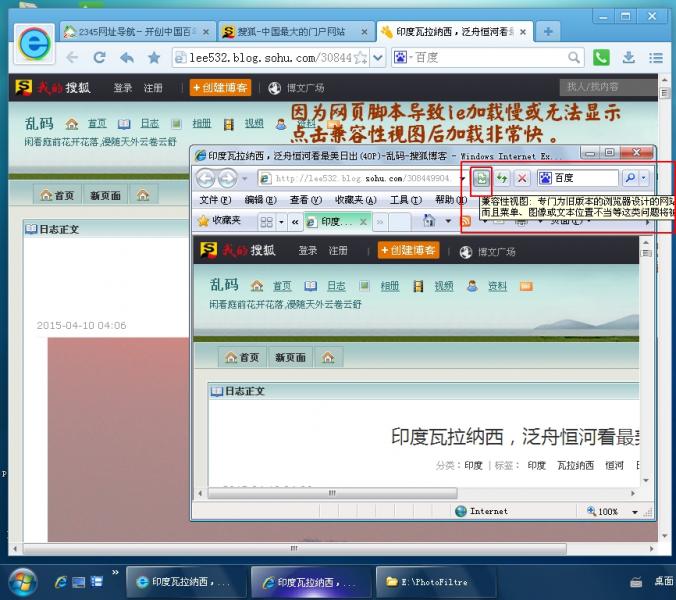
Task: Open the 工具(T) menu in IE
Action: pyautogui.click(x=406, y=200)
